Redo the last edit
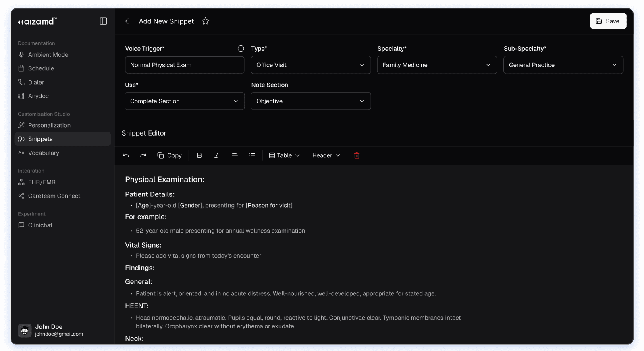Image resolution: width=644 pixels, height=351 pixels. point(143,155)
